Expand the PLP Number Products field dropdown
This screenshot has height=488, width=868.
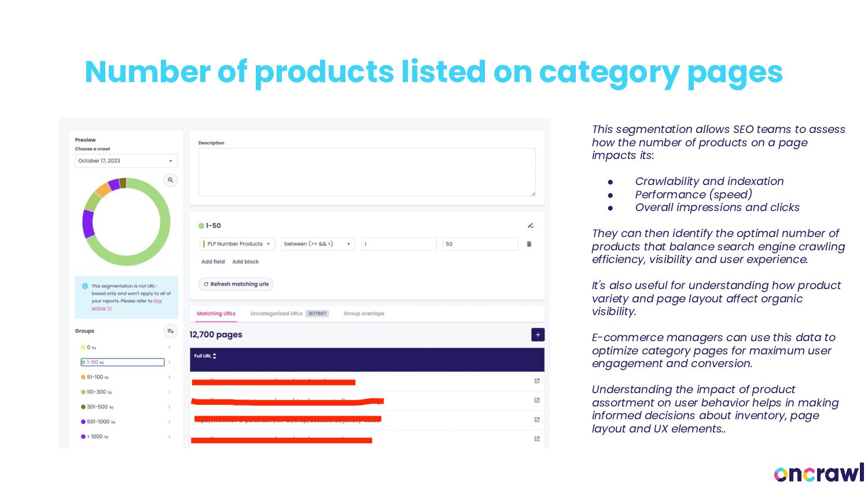point(238,244)
